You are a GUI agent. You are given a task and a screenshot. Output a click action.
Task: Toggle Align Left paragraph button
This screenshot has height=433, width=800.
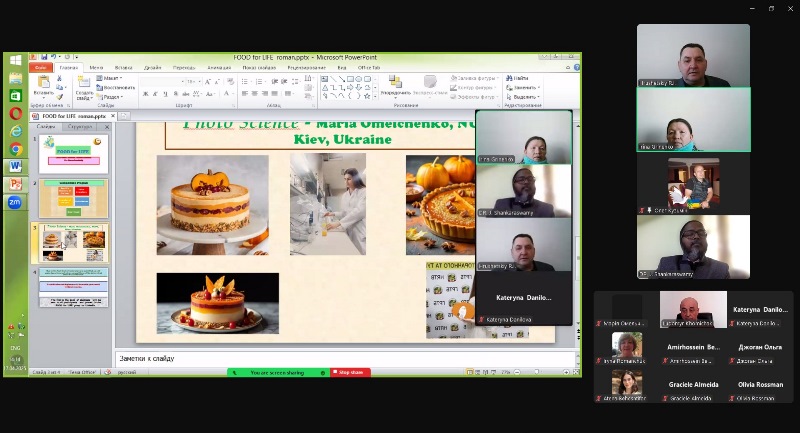[245, 93]
